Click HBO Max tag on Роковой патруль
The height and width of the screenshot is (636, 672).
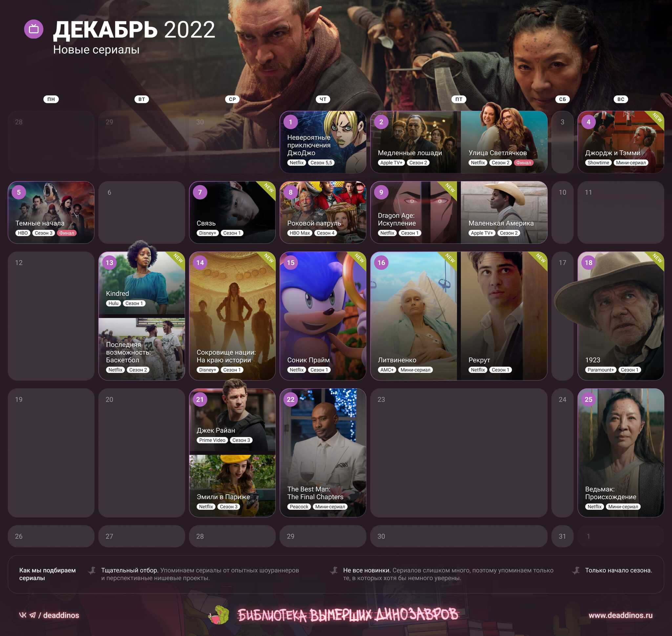tap(300, 233)
